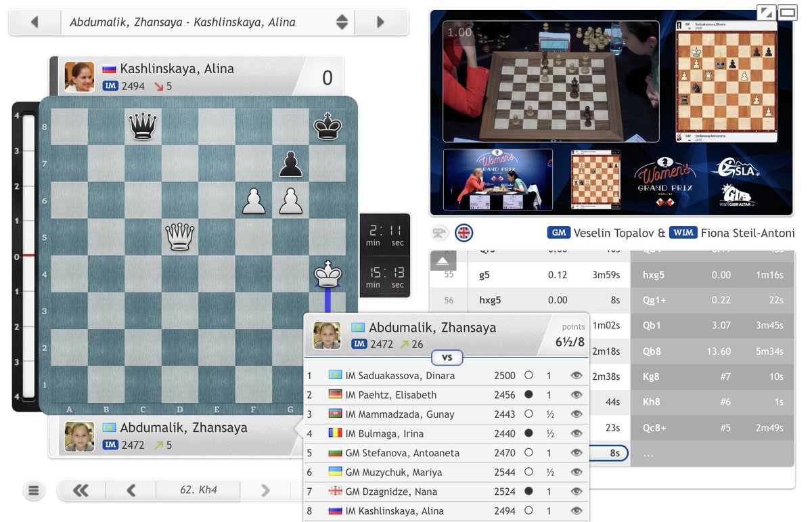Select Black's move Qg1+ in the notation
Screen dimensions: 812x522
tap(655, 300)
